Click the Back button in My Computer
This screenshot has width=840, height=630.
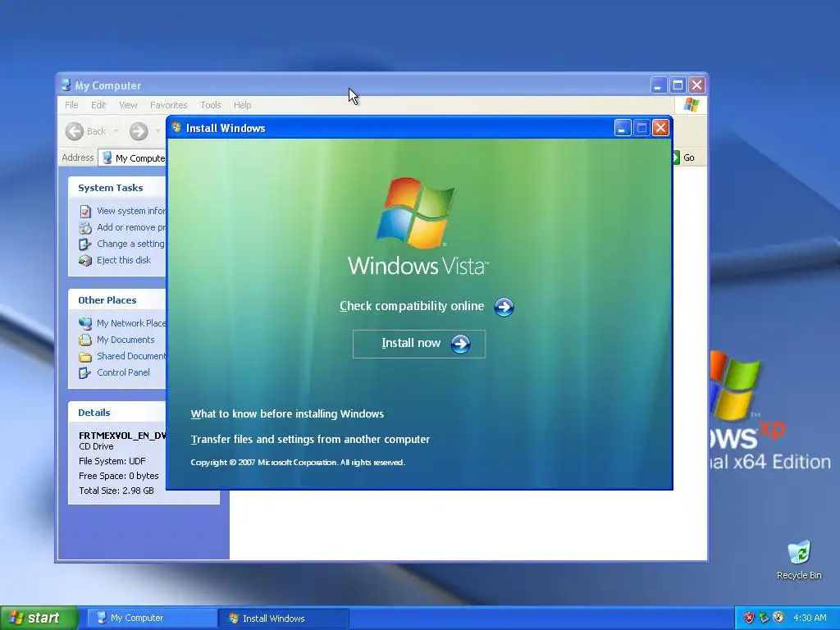pyautogui.click(x=85, y=131)
